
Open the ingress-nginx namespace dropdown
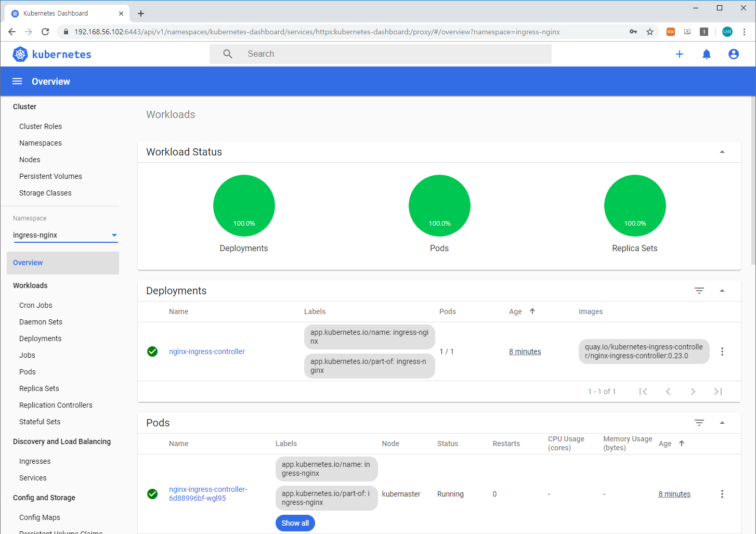[66, 235]
